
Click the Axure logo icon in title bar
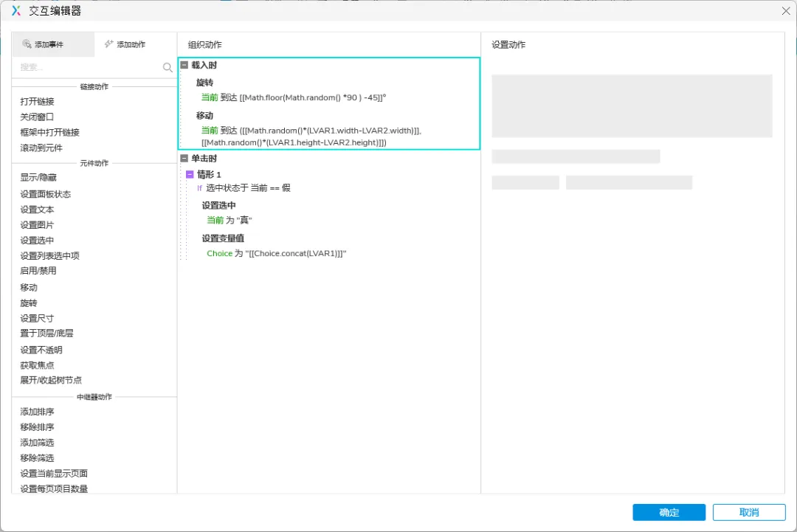(x=16, y=10)
